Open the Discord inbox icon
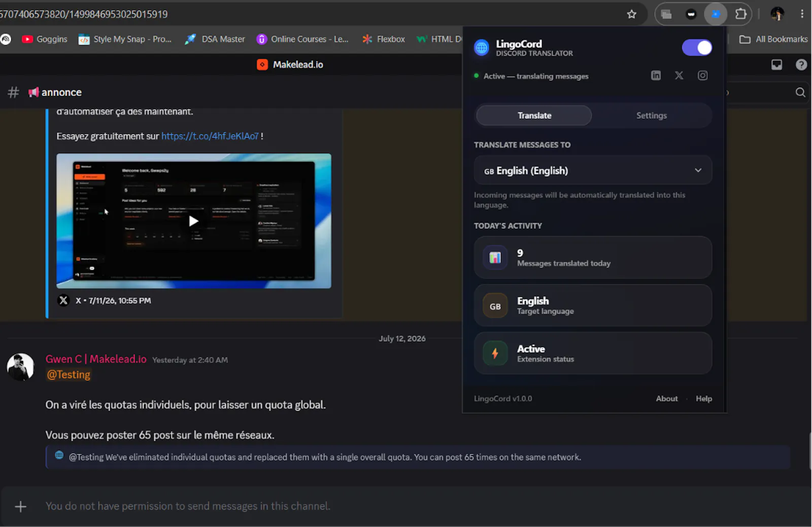The height and width of the screenshot is (527, 812). pos(776,64)
